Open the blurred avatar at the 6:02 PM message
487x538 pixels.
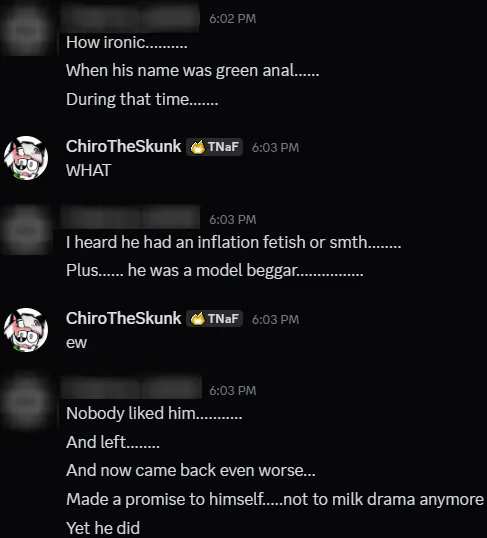point(26,30)
